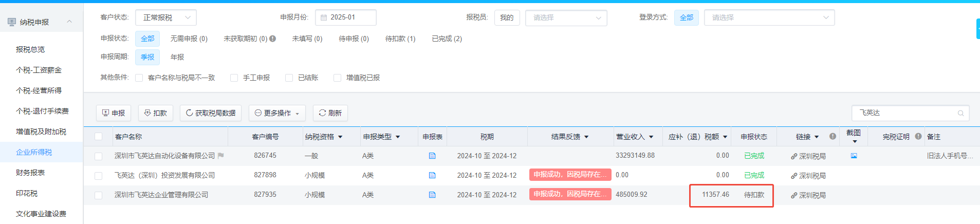Open 更多操作 dropdown menu
The width and height of the screenshot is (980, 224).
pyautogui.click(x=277, y=113)
